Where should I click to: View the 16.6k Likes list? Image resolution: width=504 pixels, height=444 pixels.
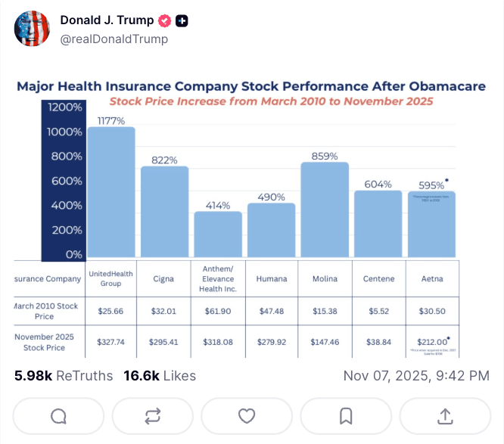point(157,376)
